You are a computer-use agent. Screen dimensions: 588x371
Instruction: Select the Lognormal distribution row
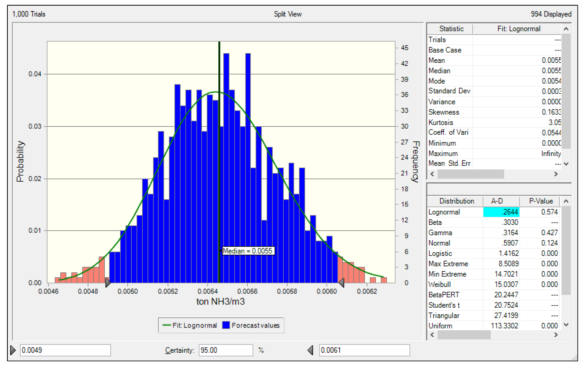[444, 212]
